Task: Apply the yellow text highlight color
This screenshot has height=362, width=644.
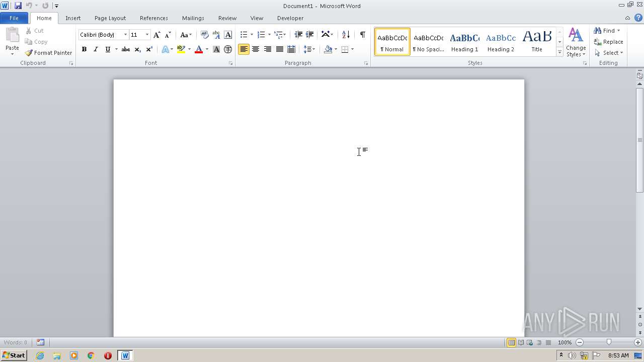Action: coord(181,49)
